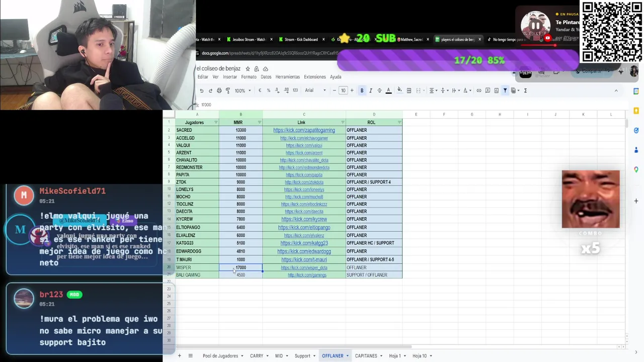
Task: Open the filter views dropdown
Action: (515, 90)
